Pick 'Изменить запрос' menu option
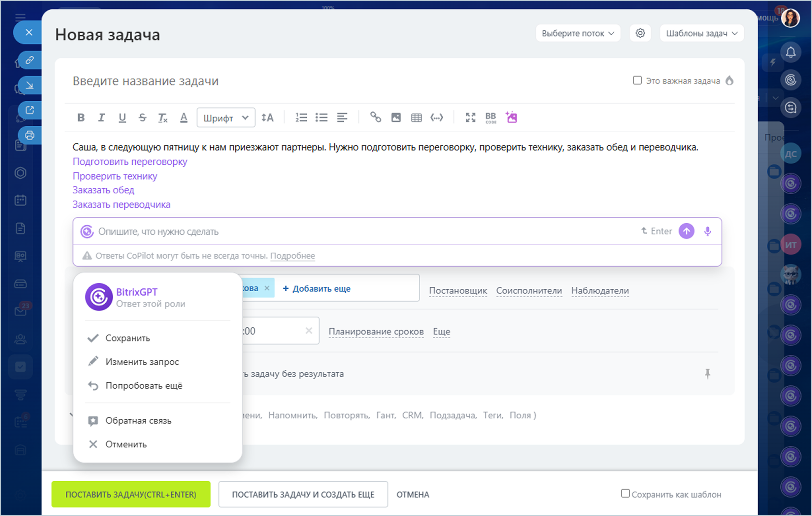This screenshot has width=812, height=516. 142,362
